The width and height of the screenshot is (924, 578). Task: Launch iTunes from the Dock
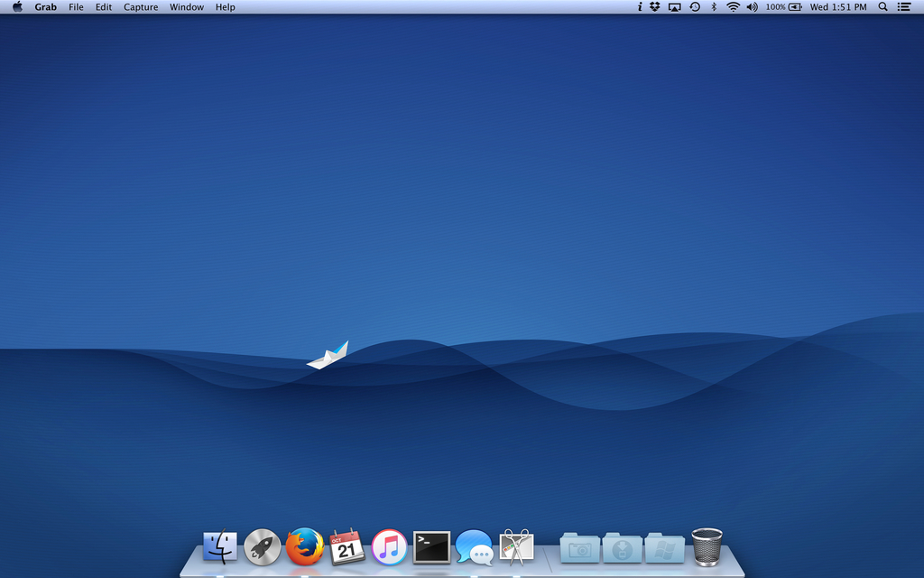point(389,546)
